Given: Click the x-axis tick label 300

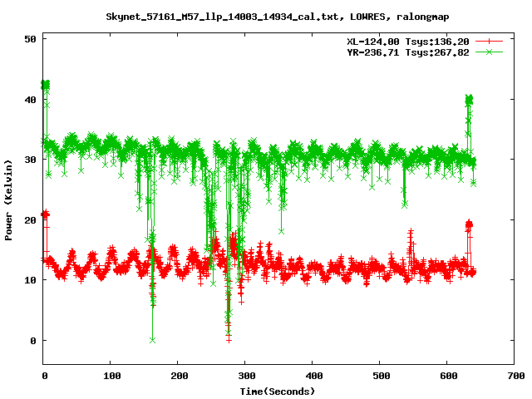Looking at the screenshot, I should coord(246,376).
